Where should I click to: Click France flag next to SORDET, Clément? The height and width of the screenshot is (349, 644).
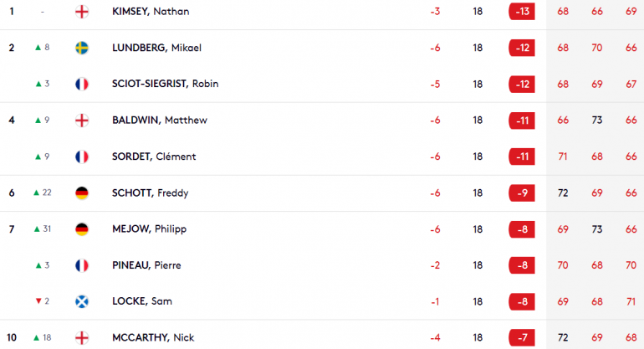(82, 157)
